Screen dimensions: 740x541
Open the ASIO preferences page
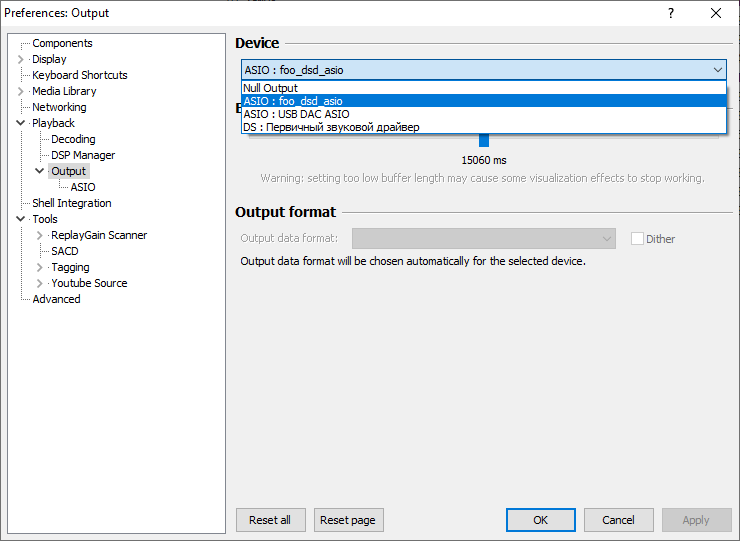83,187
